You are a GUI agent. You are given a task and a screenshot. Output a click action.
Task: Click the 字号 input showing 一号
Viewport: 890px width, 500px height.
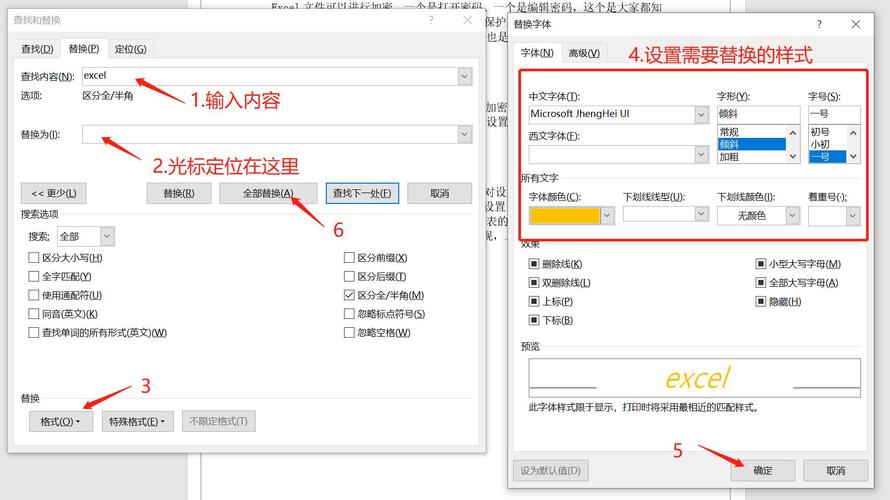click(x=834, y=114)
